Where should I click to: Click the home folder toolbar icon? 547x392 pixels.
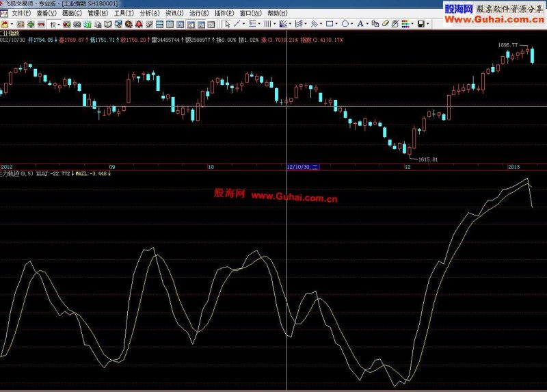(5, 24)
